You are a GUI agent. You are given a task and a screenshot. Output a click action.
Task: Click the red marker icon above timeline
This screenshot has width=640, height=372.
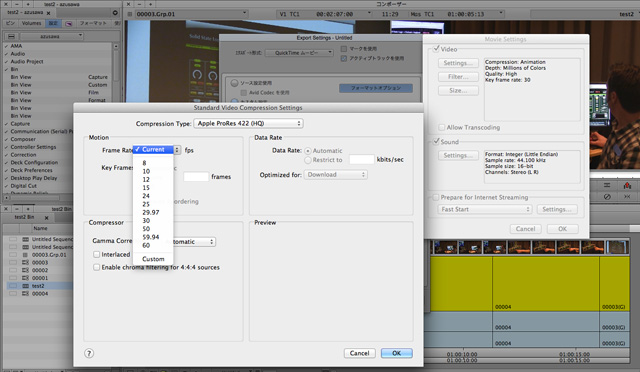[627, 186]
